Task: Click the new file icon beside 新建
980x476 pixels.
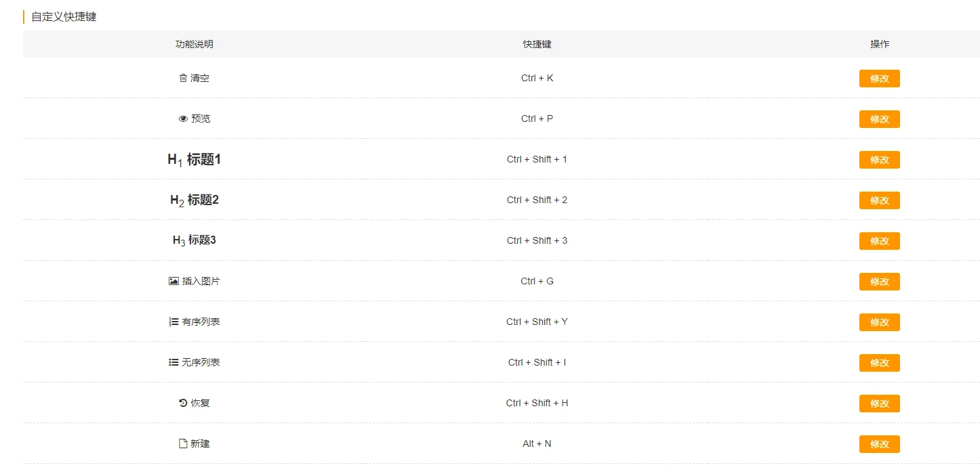Action: point(183,443)
